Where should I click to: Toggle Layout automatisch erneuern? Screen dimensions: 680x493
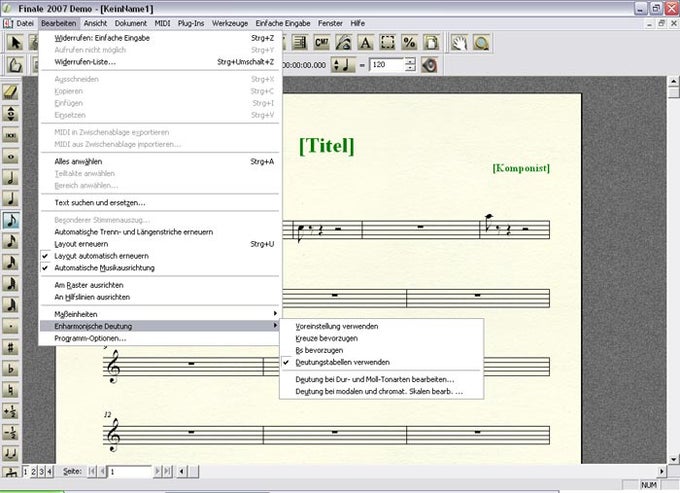[x=160, y=256]
